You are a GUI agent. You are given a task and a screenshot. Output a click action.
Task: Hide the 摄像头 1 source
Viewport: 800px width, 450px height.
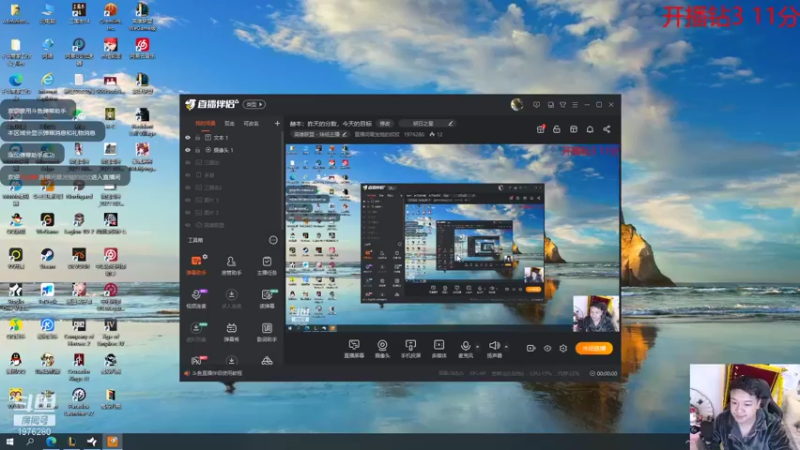(188, 150)
